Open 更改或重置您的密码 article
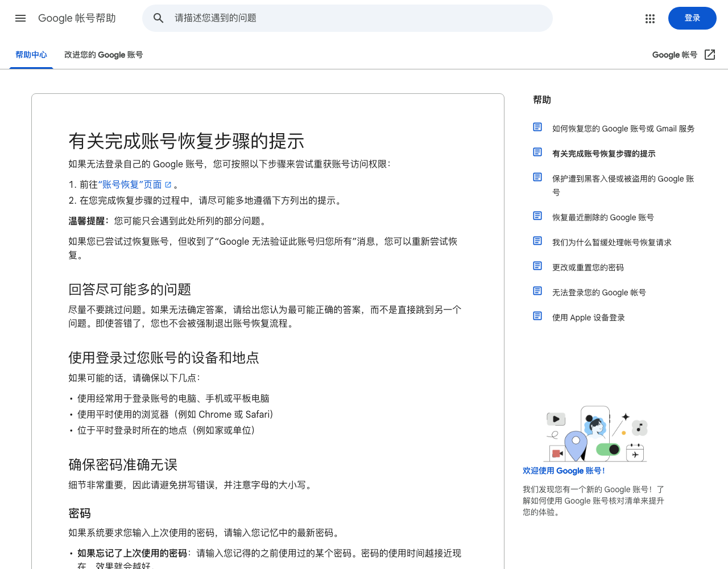The width and height of the screenshot is (728, 569). pyautogui.click(x=588, y=267)
